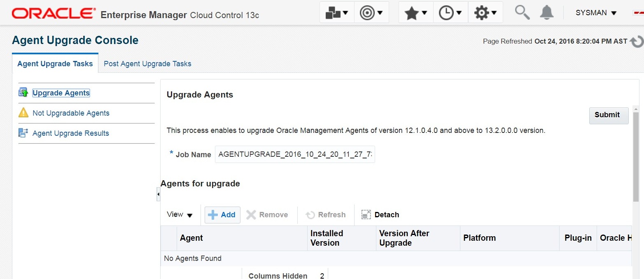The width and height of the screenshot is (644, 279).
Task: Click the Oracle logo
Action: [53, 14]
